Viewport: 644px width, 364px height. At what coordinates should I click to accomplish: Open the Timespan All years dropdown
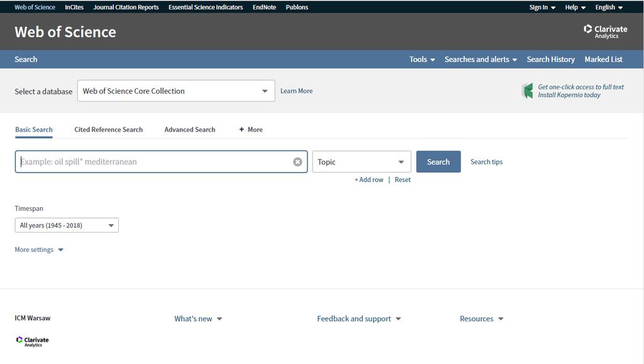coord(67,225)
